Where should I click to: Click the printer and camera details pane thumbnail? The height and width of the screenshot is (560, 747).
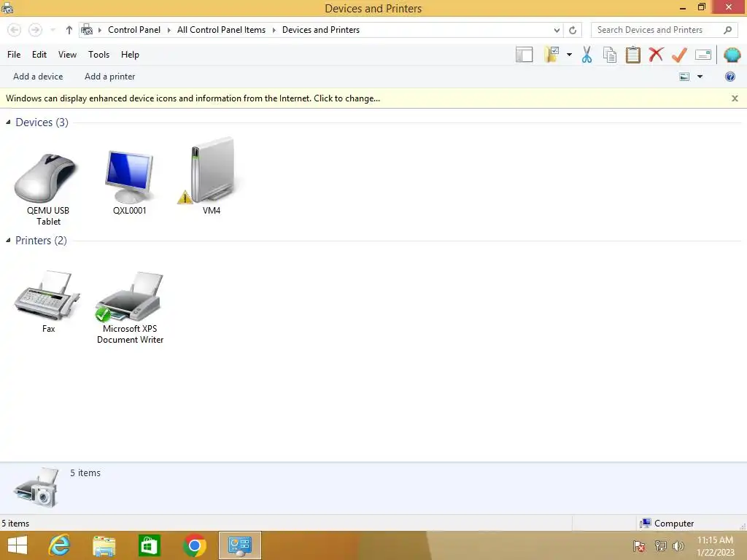[37, 488]
